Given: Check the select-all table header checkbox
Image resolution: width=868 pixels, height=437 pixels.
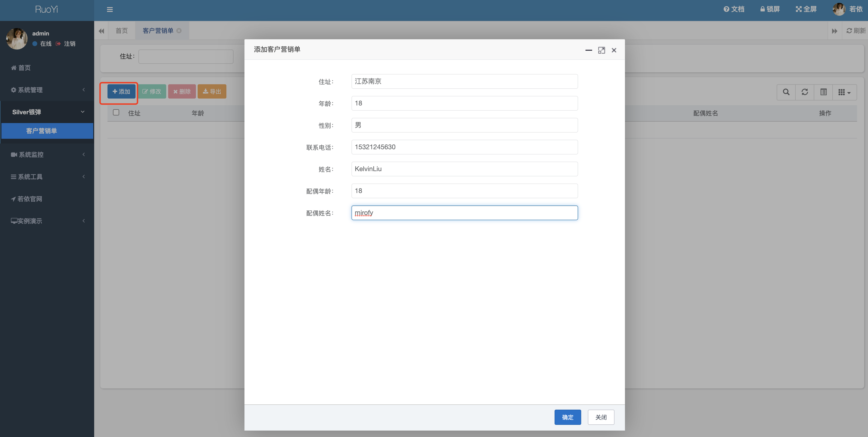Looking at the screenshot, I should pos(116,113).
